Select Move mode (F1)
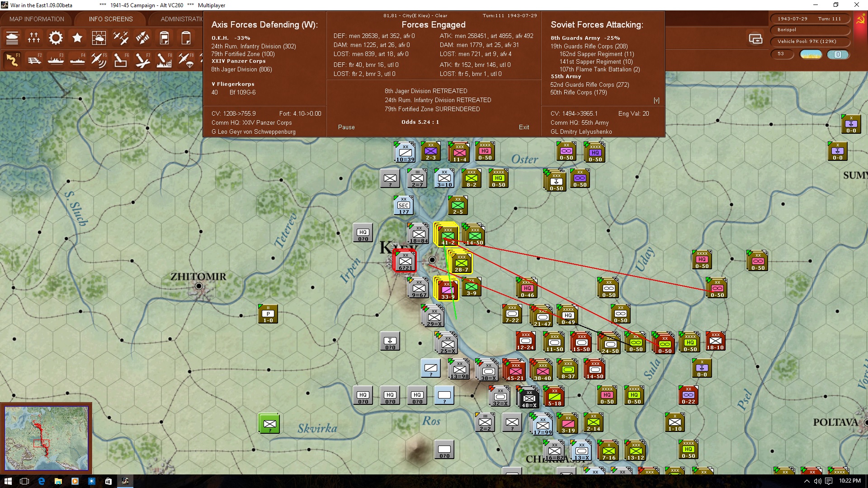The image size is (868, 488). coord(12,60)
